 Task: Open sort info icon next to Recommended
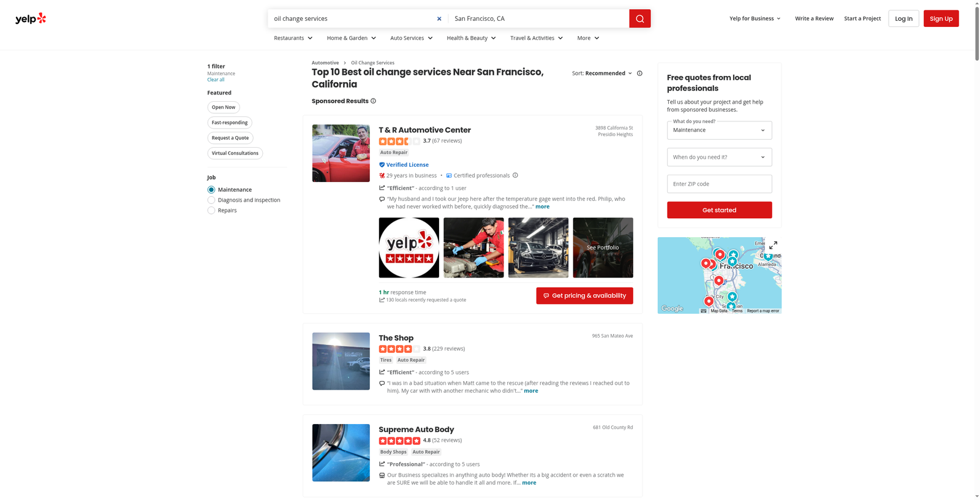(639, 73)
